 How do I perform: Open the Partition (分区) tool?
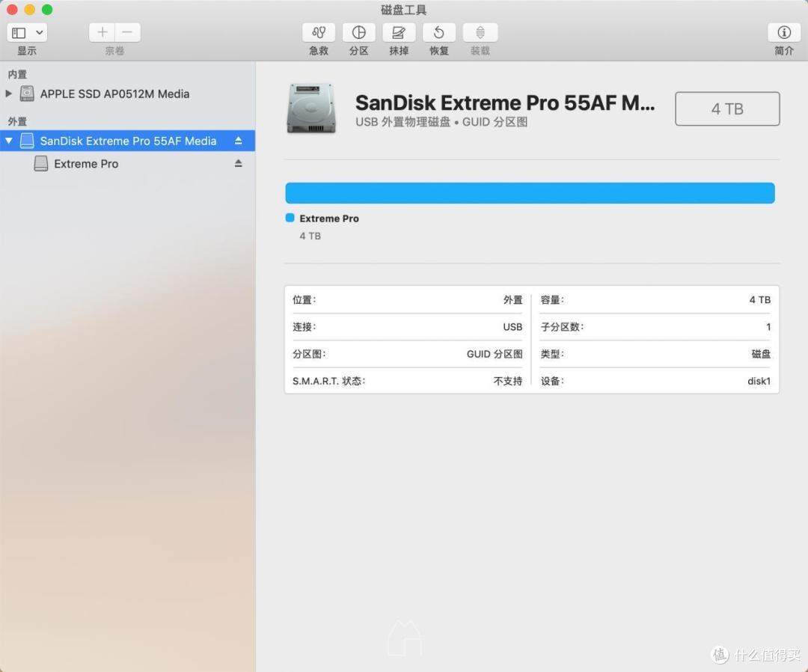tap(358, 32)
